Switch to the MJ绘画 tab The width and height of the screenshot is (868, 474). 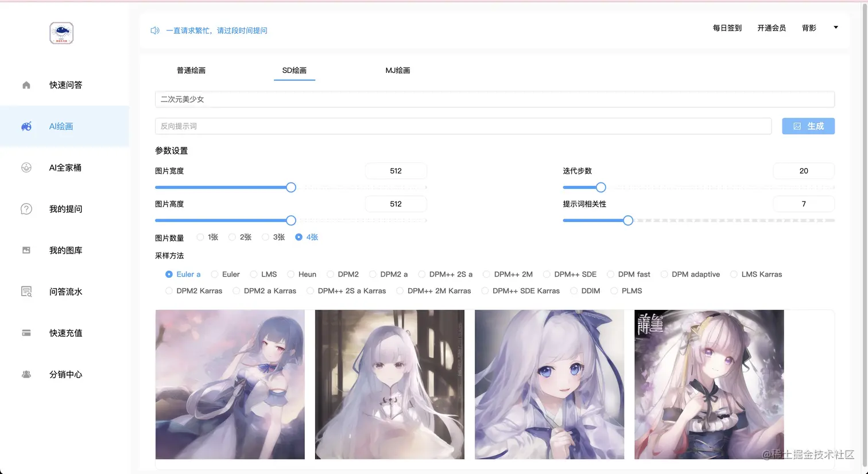[398, 70]
